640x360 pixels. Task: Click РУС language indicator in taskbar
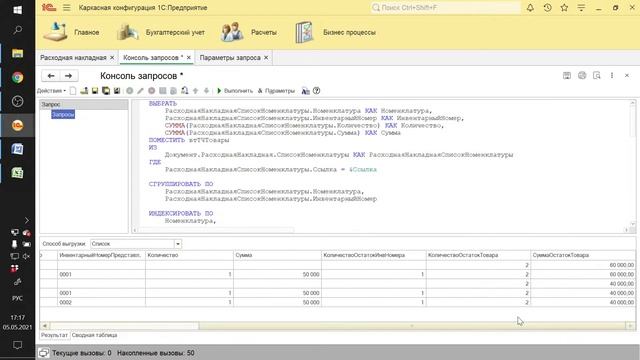coord(18,298)
